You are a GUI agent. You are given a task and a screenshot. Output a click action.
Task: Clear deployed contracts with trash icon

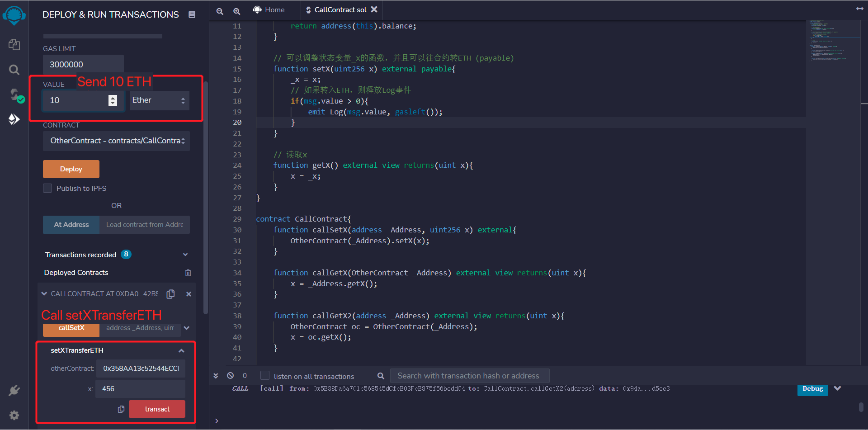point(189,273)
